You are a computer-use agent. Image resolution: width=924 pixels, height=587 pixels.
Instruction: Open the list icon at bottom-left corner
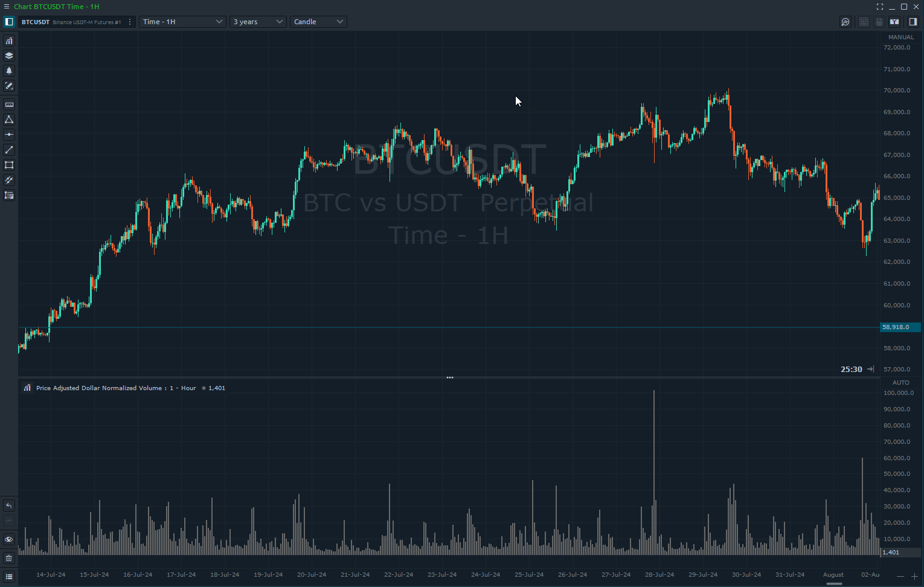[9, 577]
